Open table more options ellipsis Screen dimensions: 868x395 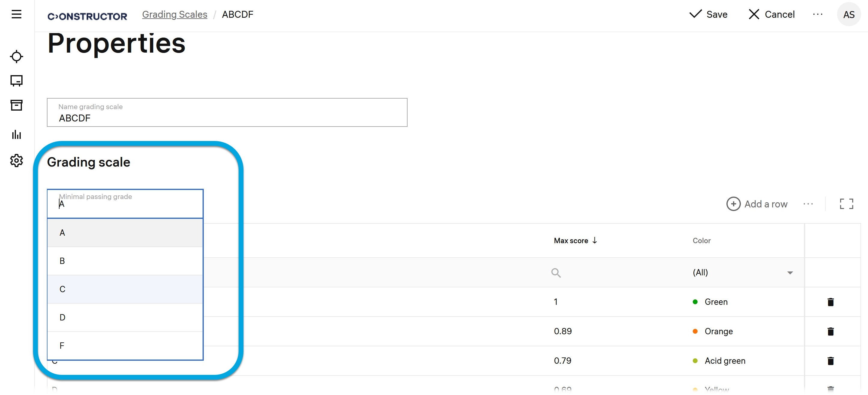(x=808, y=204)
